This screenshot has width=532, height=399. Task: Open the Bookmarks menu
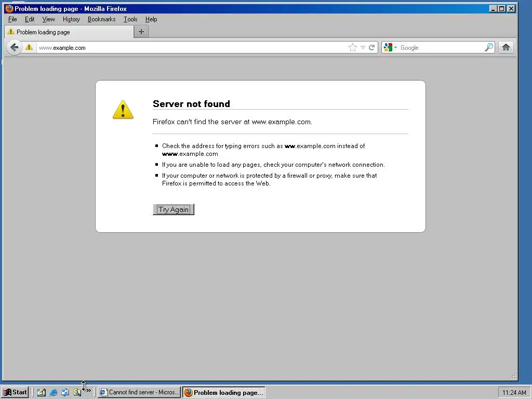point(101,19)
